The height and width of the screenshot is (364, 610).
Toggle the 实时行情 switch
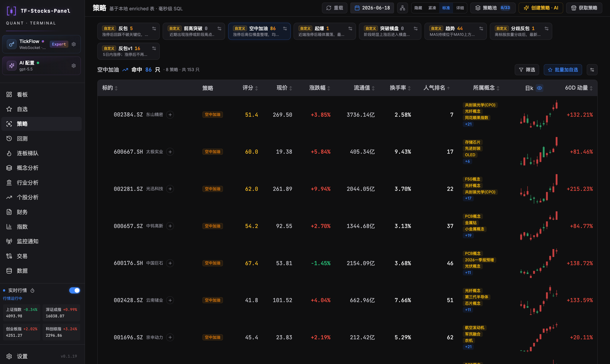point(75,291)
